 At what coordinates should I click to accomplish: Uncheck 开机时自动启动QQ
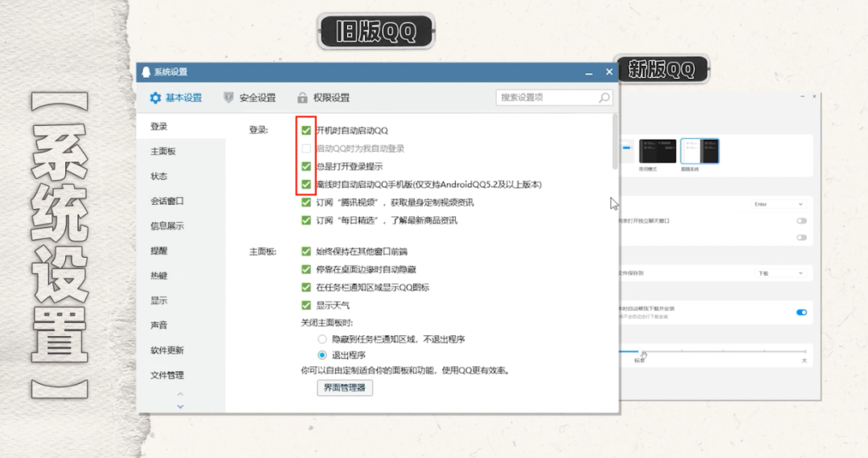306,130
